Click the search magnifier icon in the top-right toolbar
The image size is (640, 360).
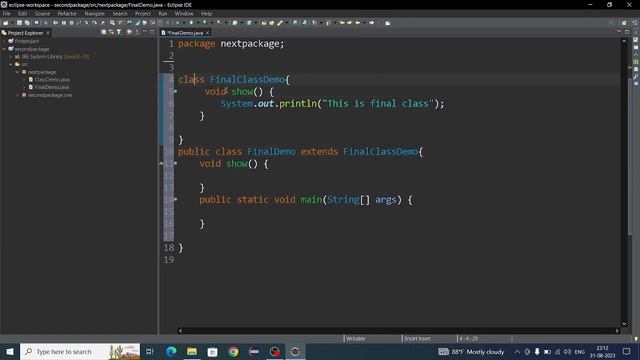click(611, 23)
